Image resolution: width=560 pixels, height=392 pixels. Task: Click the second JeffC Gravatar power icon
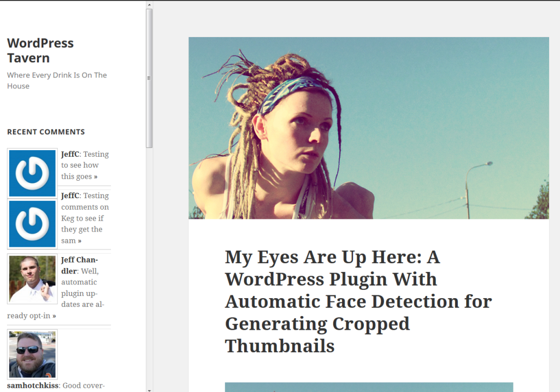pyautogui.click(x=32, y=224)
